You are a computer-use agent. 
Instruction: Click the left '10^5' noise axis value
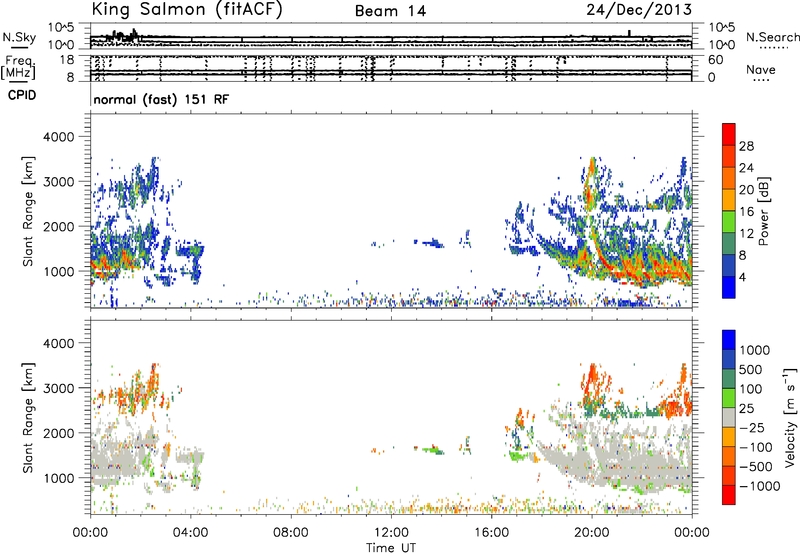(61, 27)
